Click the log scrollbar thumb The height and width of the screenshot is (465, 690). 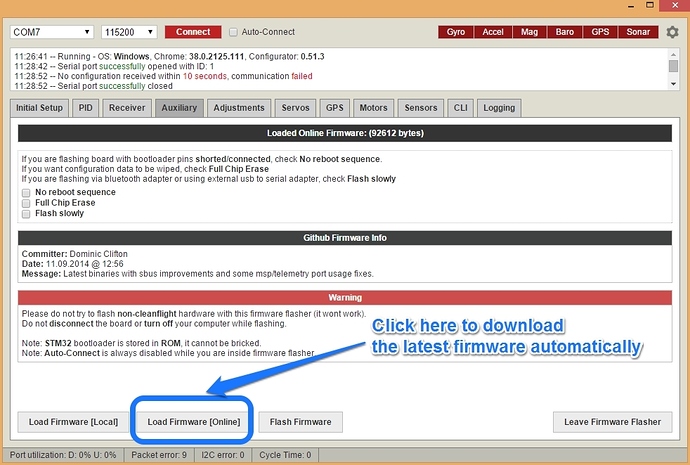(673, 66)
